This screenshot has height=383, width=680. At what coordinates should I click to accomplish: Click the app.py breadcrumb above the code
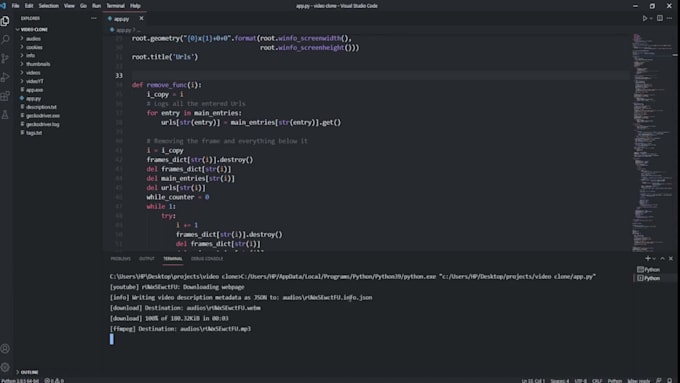tap(123, 30)
